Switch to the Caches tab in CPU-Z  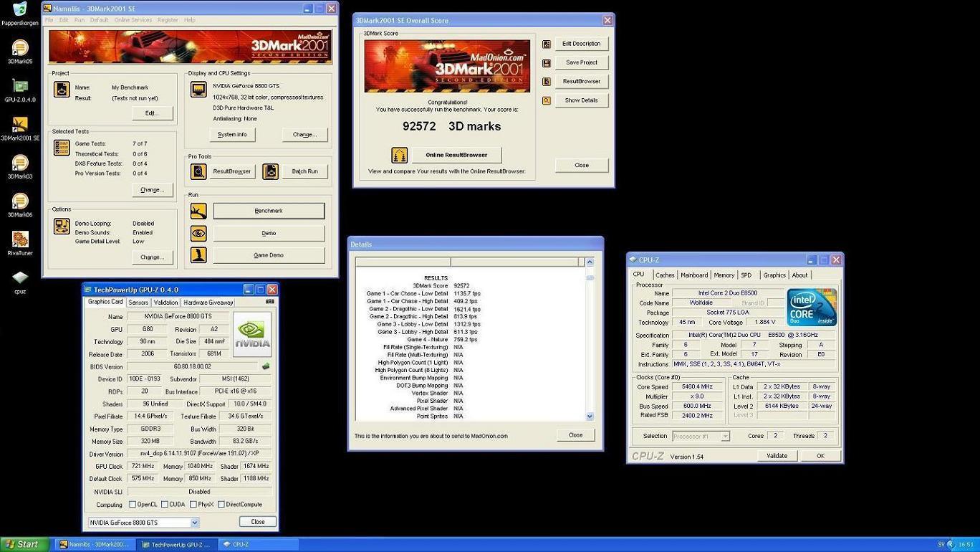tap(665, 275)
